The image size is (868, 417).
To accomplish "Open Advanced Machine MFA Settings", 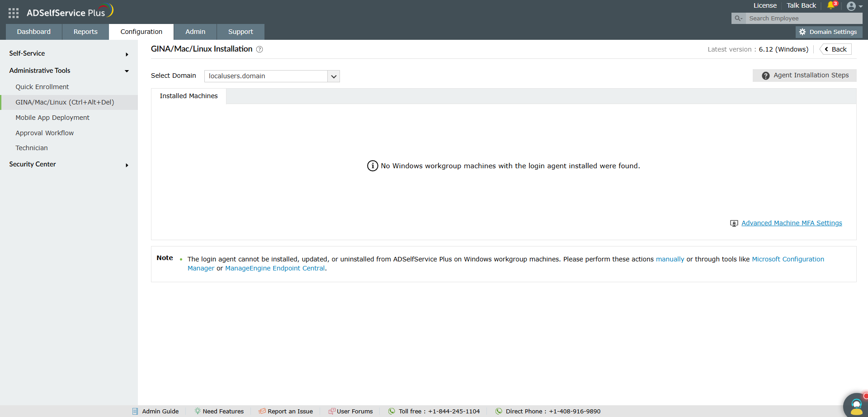I will (x=792, y=223).
